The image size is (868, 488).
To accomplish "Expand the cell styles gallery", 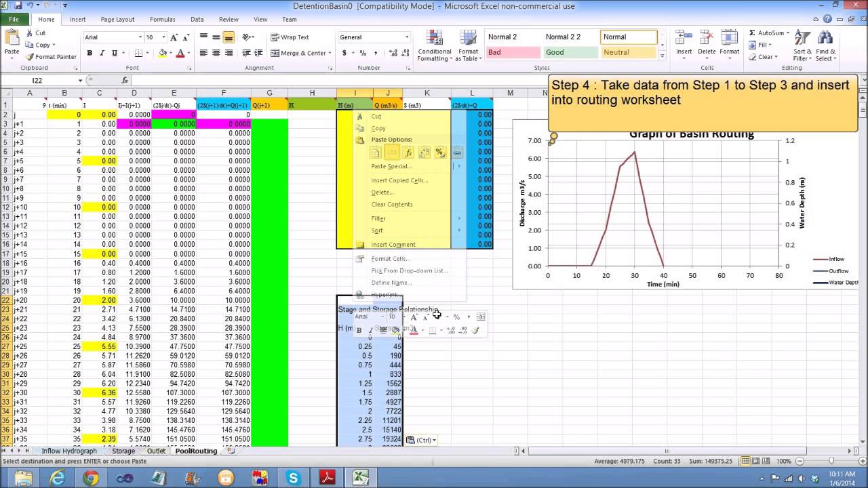I will pyautogui.click(x=662, y=57).
